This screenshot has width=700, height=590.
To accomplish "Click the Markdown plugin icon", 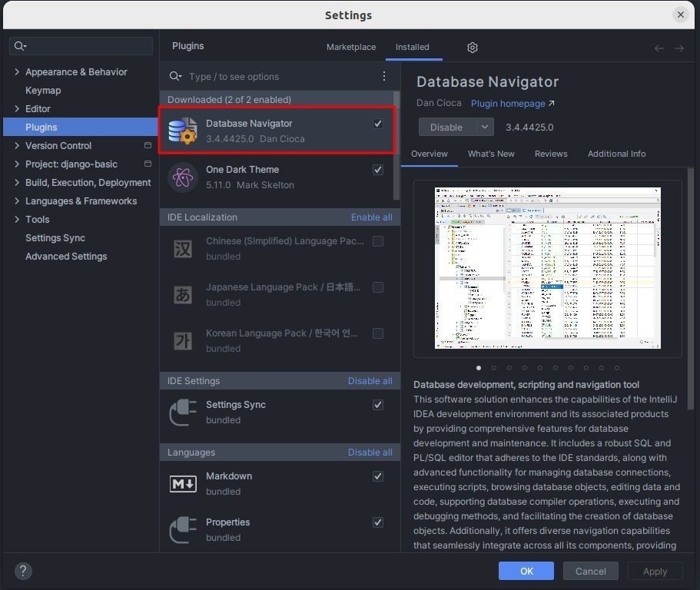I will tap(183, 484).
